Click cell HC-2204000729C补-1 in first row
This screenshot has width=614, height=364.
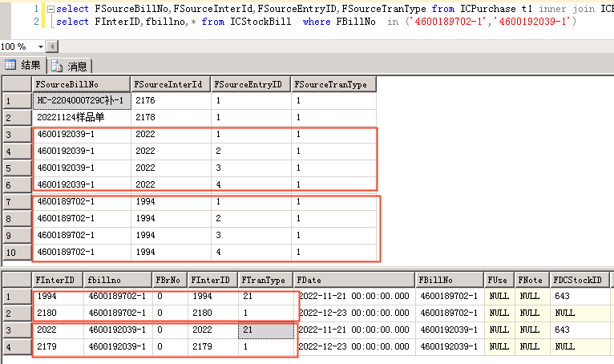(80, 101)
